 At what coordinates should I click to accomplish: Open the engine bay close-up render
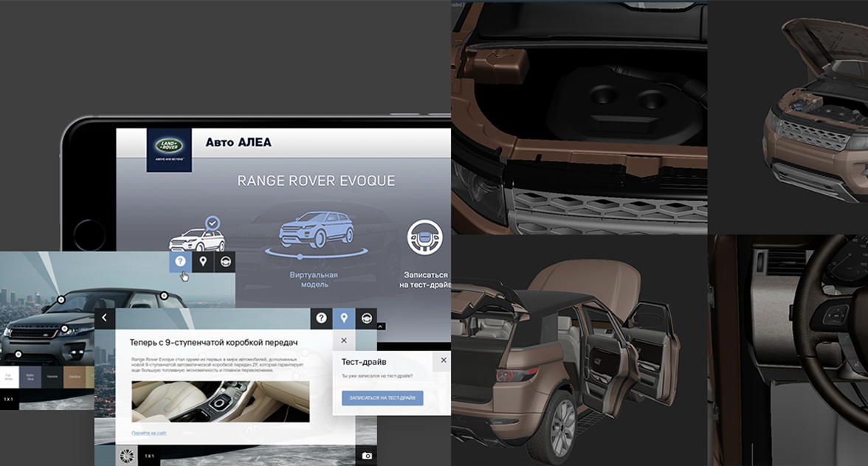(x=579, y=117)
